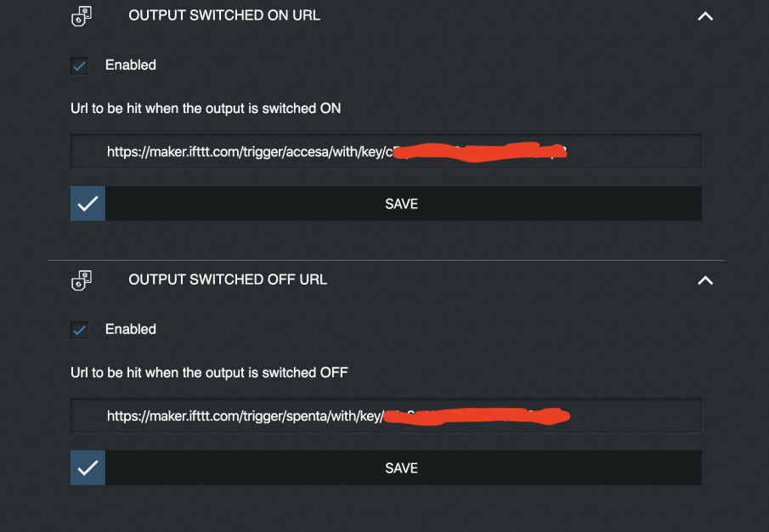Click the redacted key portion of the OFF URL
This screenshot has height=532, width=769.
click(476, 416)
